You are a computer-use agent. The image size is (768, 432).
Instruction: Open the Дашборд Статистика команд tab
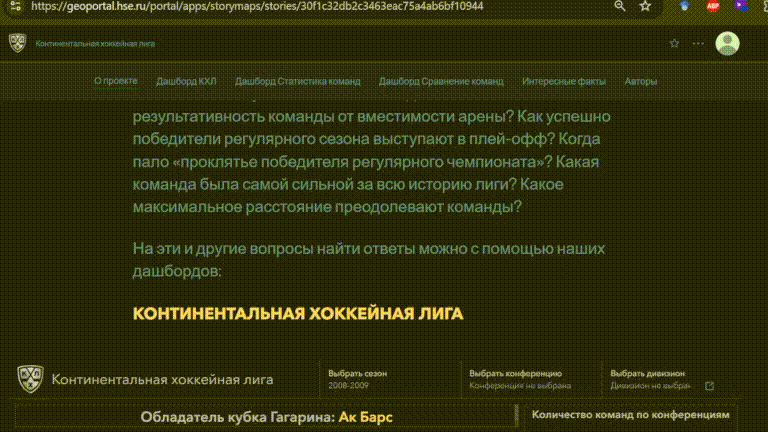(297, 82)
